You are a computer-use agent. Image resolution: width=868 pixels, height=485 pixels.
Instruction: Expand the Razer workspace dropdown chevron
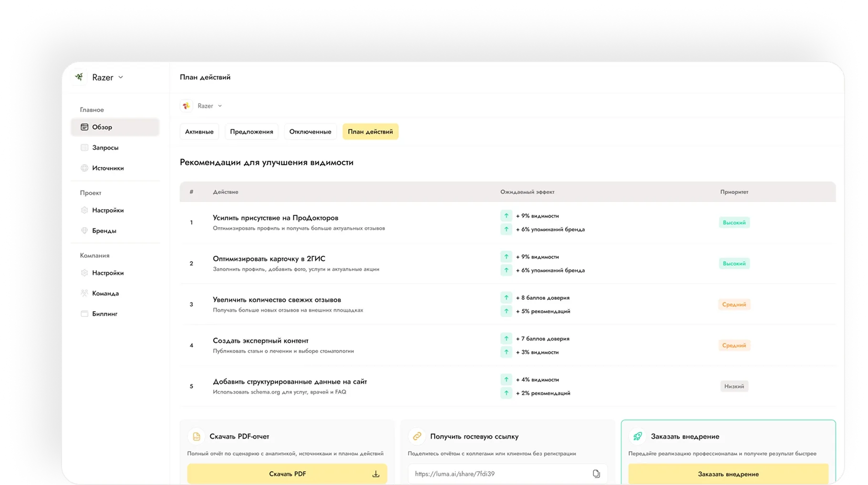(x=121, y=77)
